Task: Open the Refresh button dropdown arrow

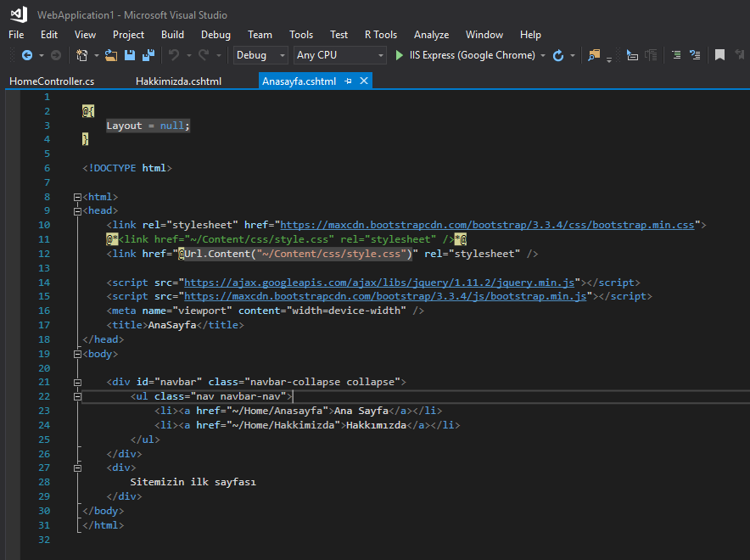Action: 573,56
